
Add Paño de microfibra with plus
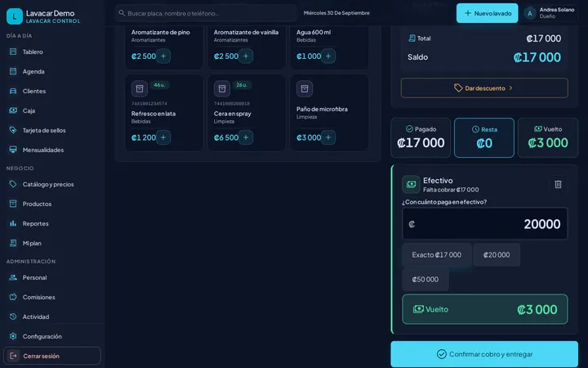click(328, 137)
